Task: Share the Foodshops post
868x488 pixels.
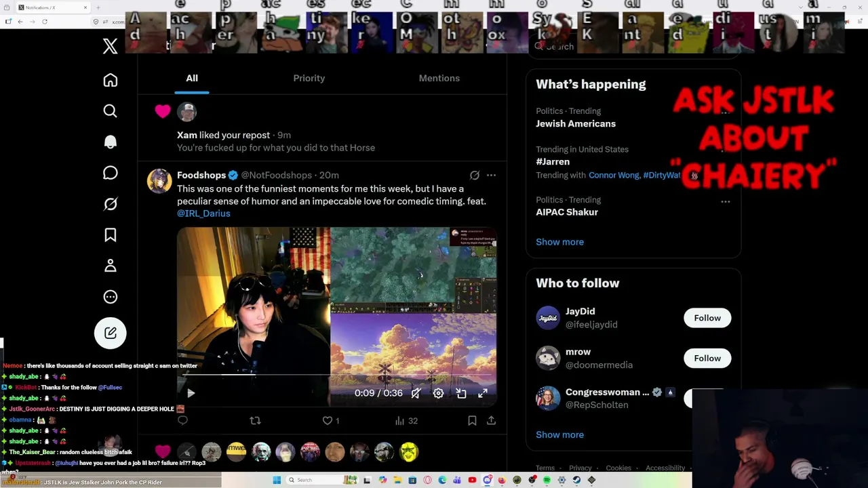Action: [x=491, y=421]
